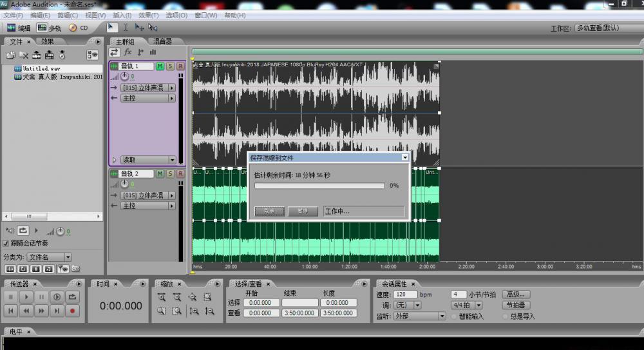The height and width of the screenshot is (350, 644).
Task: Zoom out full both axes
Action: tap(192, 297)
